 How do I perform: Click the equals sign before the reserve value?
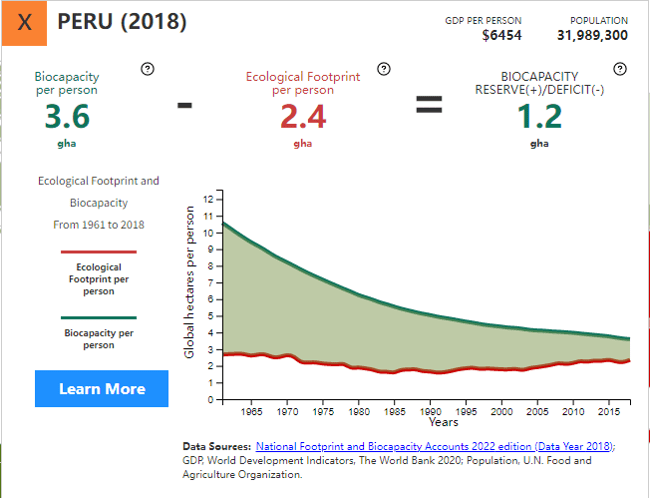click(428, 106)
